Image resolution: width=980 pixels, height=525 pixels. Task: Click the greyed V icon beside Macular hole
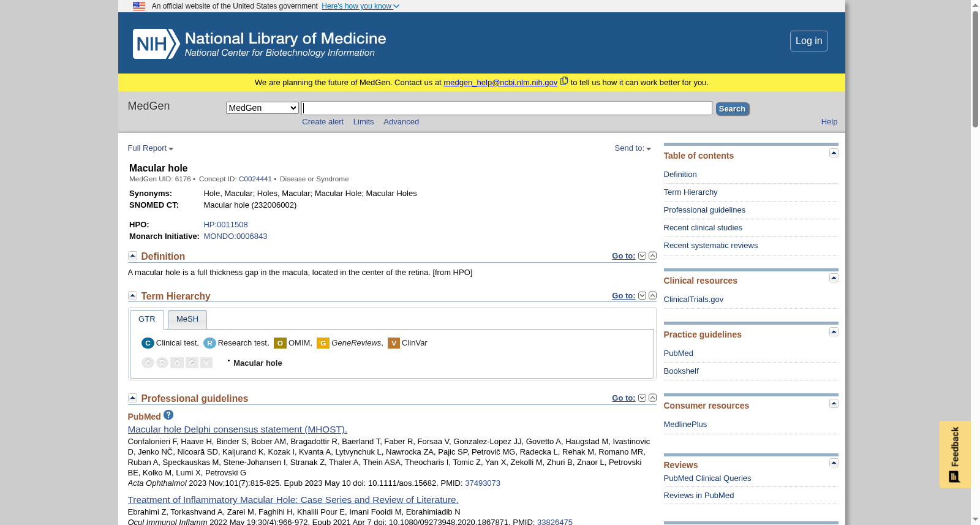[x=206, y=363]
